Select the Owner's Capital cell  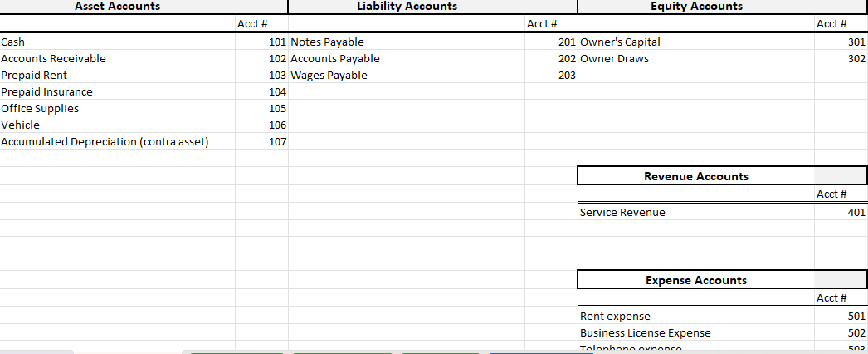(x=696, y=42)
